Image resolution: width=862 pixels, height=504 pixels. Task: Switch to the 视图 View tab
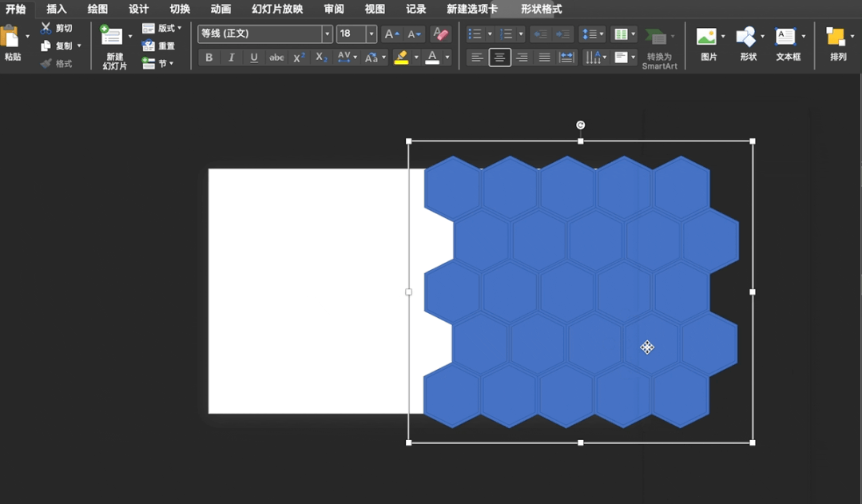(x=375, y=9)
